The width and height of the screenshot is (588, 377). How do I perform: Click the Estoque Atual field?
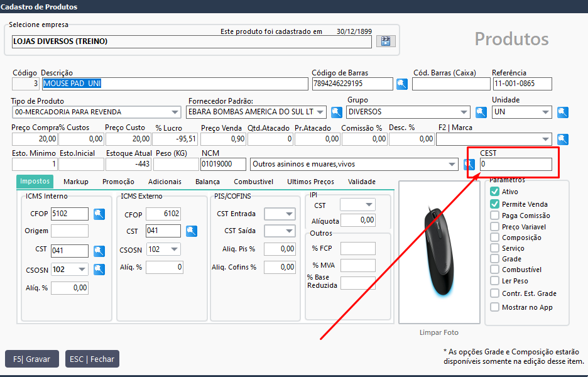tap(128, 164)
